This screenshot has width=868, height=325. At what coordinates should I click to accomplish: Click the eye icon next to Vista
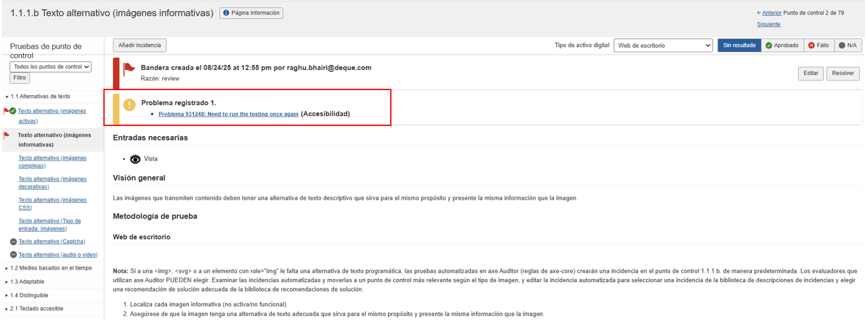pyautogui.click(x=135, y=159)
